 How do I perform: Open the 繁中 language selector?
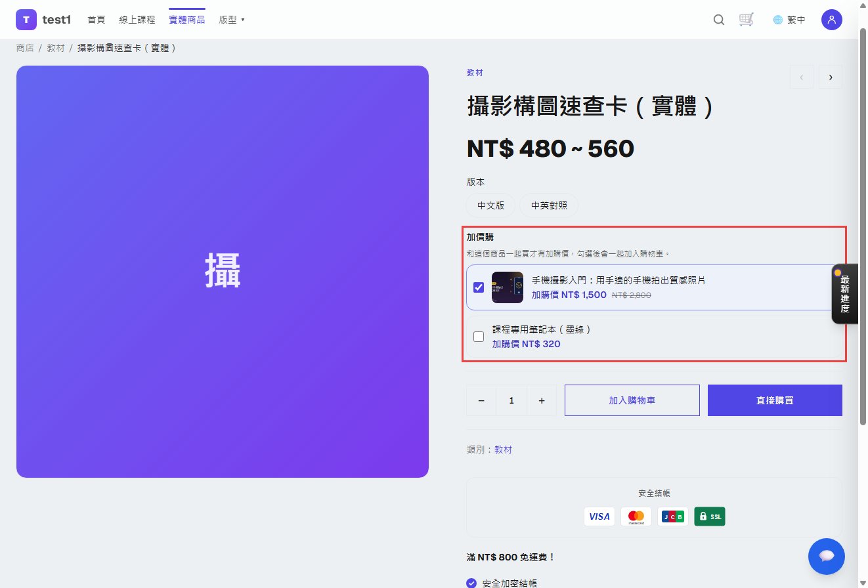click(790, 20)
